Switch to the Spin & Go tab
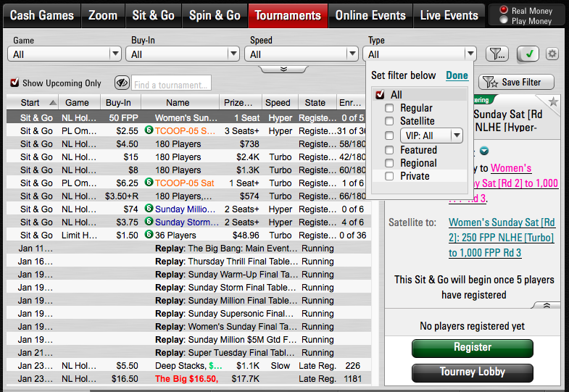The width and height of the screenshot is (569, 392). [215, 15]
